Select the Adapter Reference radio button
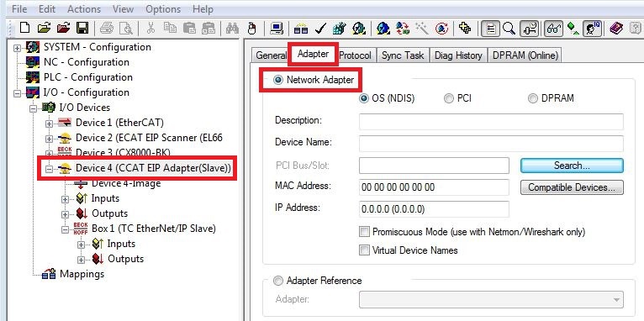The height and width of the screenshot is (321, 644). pyautogui.click(x=278, y=281)
